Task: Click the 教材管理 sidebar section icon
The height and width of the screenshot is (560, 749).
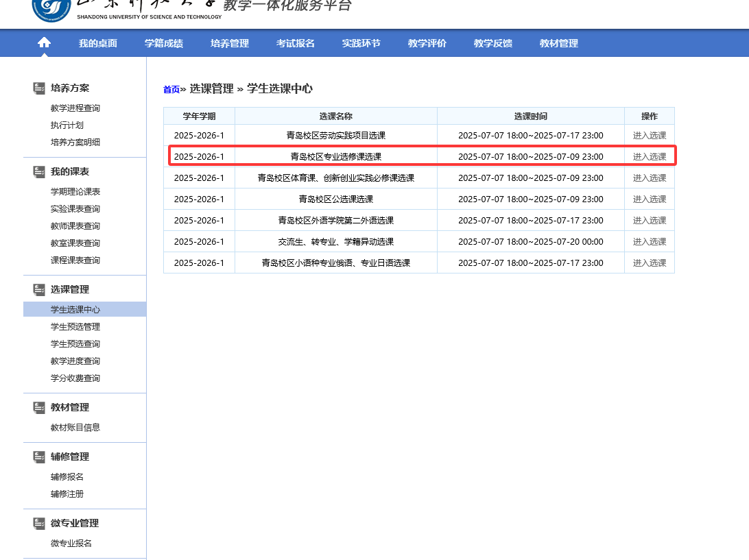Action: (x=39, y=408)
